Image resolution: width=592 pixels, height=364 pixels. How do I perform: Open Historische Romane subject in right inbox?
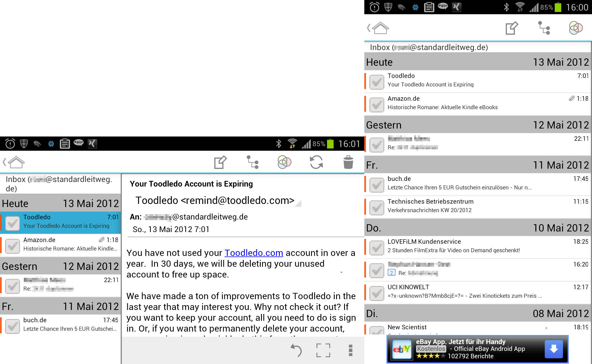443,107
